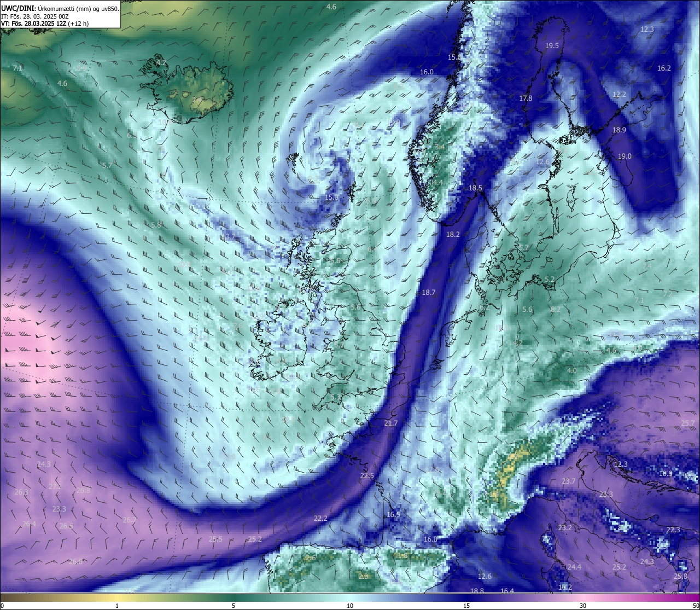Click the "22.5" map value
The height and width of the screenshot is (610, 700).
pos(367,475)
